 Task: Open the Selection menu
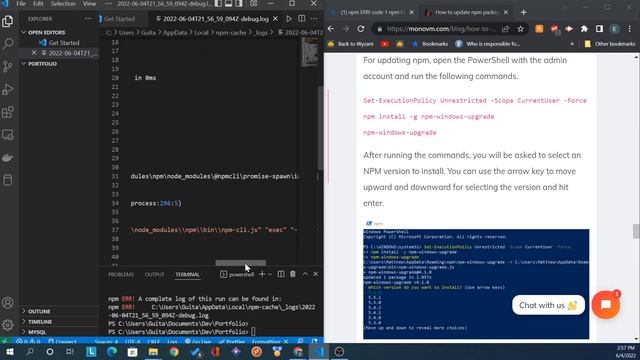(x=63, y=4)
